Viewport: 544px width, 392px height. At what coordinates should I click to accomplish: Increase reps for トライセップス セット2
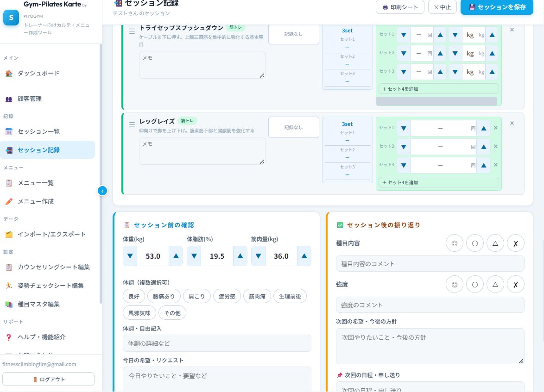tap(440, 53)
